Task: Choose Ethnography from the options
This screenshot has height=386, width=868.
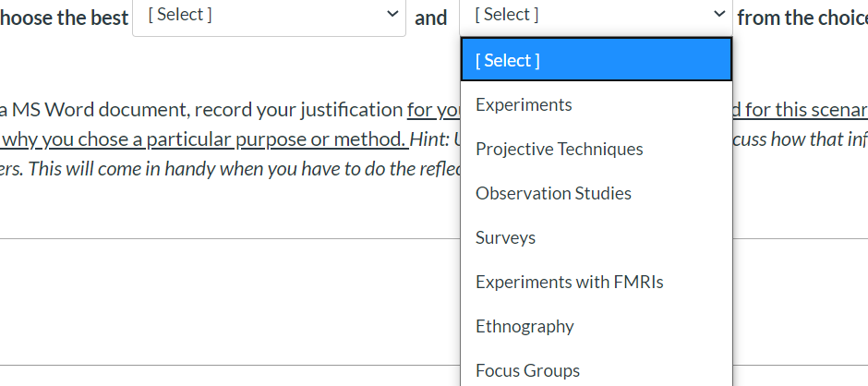Action: tap(524, 326)
